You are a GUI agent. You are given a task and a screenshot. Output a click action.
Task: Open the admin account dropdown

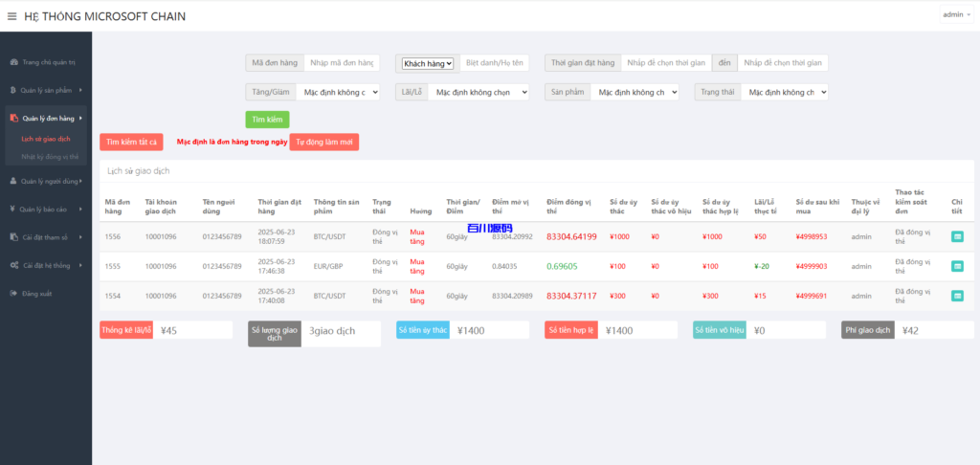pos(956,14)
